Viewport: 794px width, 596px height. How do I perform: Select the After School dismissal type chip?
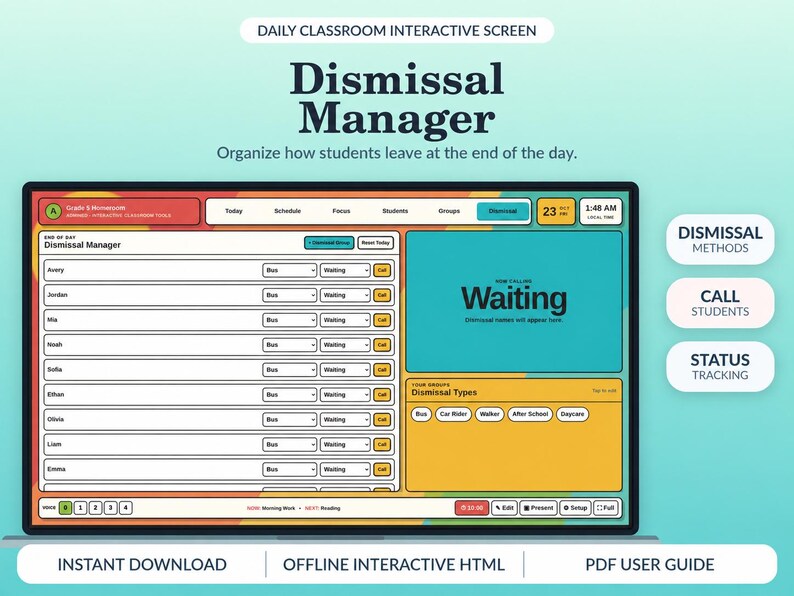tap(530, 414)
